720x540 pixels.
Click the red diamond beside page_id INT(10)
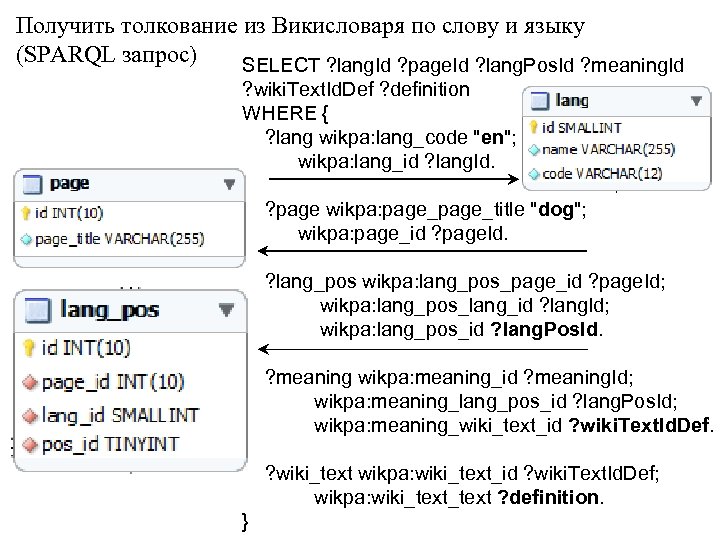pyautogui.click(x=30, y=382)
